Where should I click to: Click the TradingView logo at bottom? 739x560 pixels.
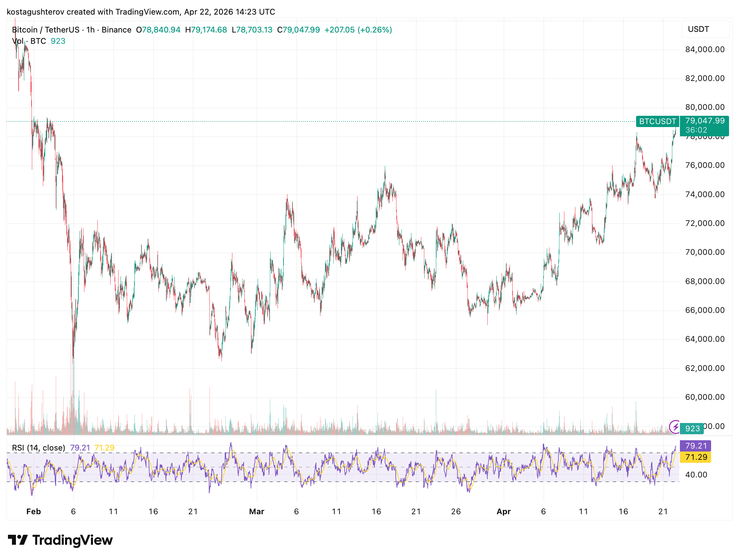point(60,540)
